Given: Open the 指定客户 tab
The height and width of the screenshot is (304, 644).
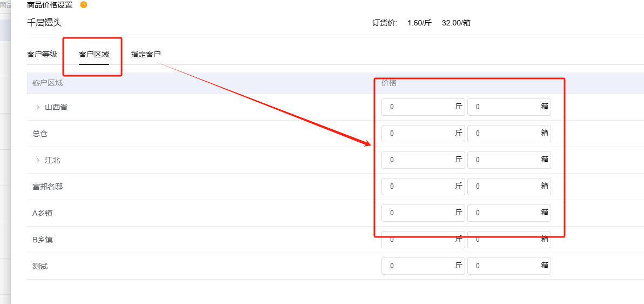Looking at the screenshot, I should coord(146,54).
